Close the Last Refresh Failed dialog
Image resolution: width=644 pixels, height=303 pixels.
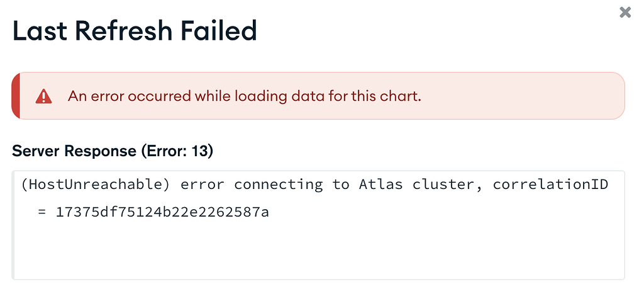625,12
